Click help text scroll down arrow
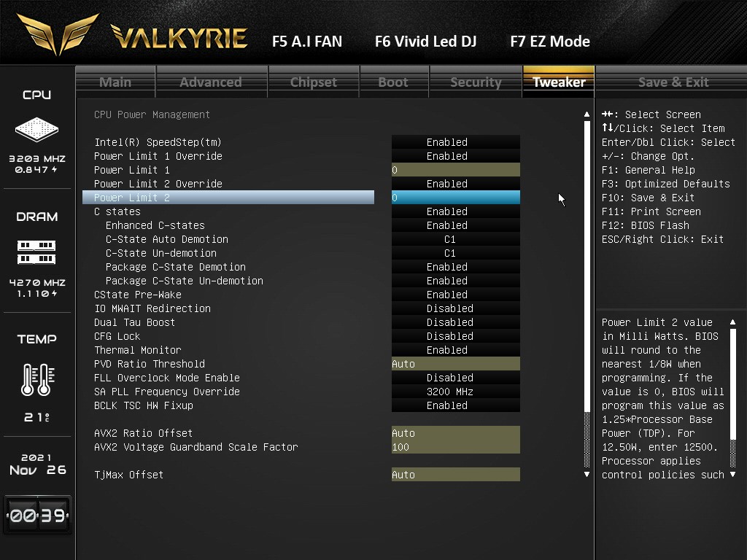 coord(732,474)
